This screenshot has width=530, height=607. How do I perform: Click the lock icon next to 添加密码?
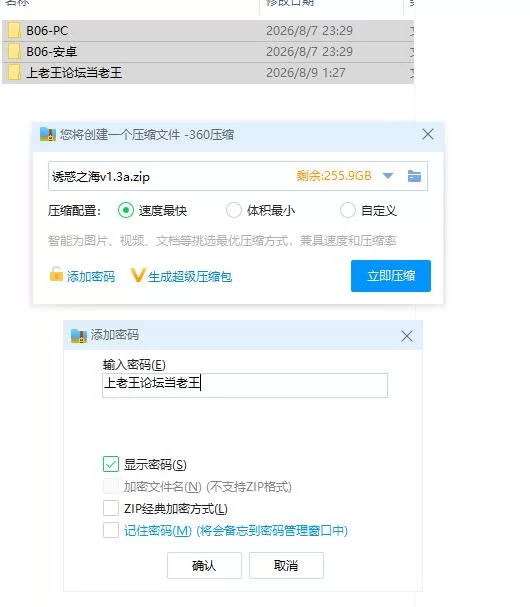[56, 274]
